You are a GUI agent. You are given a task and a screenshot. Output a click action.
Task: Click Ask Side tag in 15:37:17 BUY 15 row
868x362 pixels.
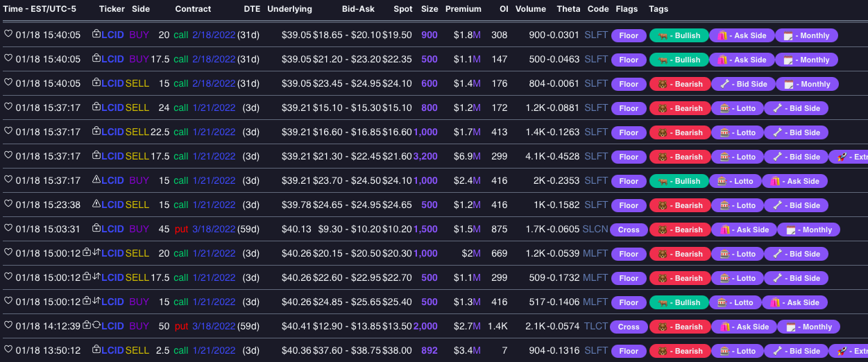tap(795, 181)
